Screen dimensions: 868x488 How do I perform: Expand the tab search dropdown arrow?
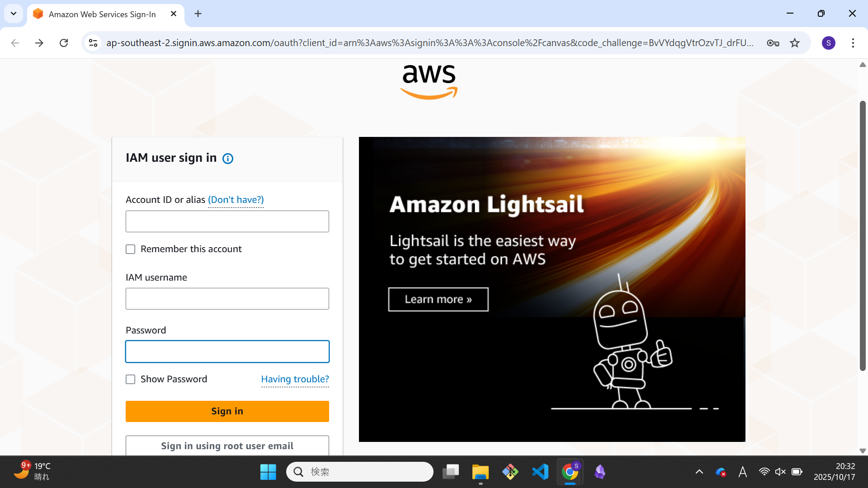pyautogui.click(x=14, y=14)
